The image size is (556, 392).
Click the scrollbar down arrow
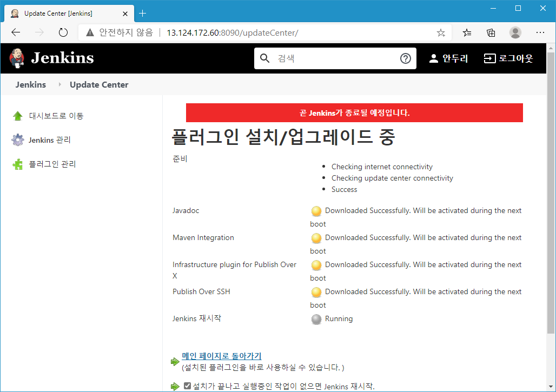coord(551,387)
